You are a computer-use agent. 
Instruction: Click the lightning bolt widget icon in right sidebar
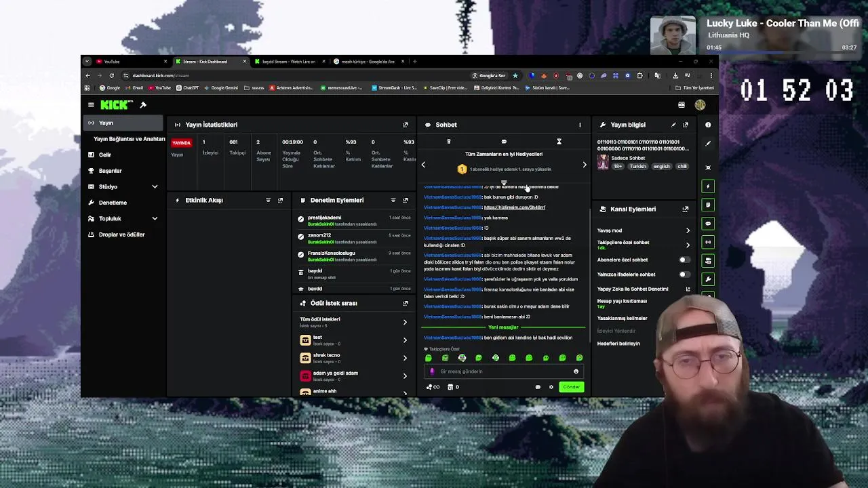[x=708, y=186]
